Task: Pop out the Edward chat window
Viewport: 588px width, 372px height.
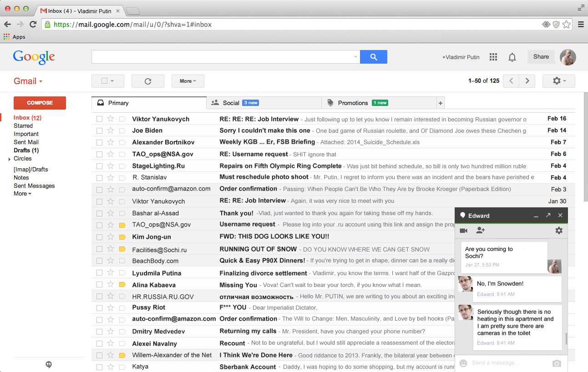Action: click(548, 215)
